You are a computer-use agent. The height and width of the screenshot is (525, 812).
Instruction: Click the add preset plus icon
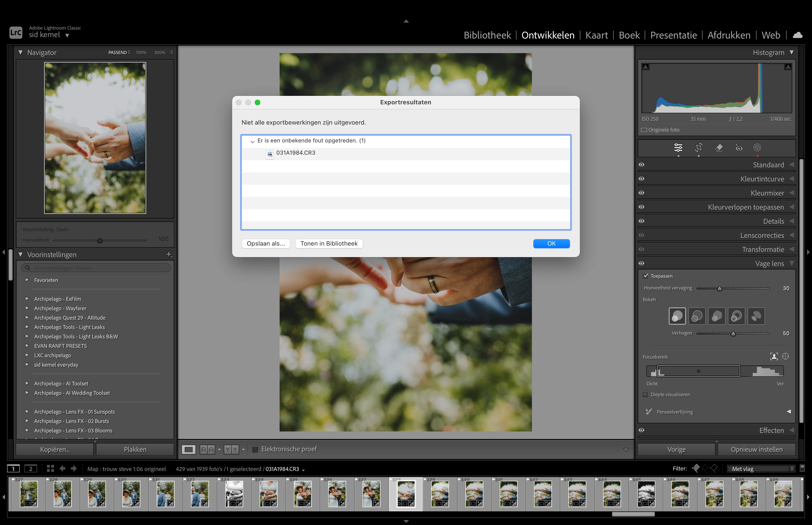169,254
